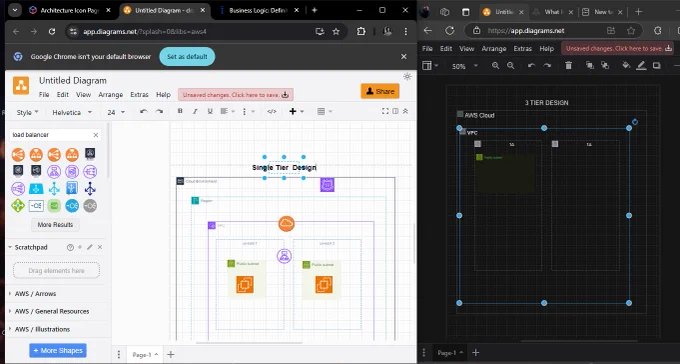Click the orange Share button

pos(380,91)
